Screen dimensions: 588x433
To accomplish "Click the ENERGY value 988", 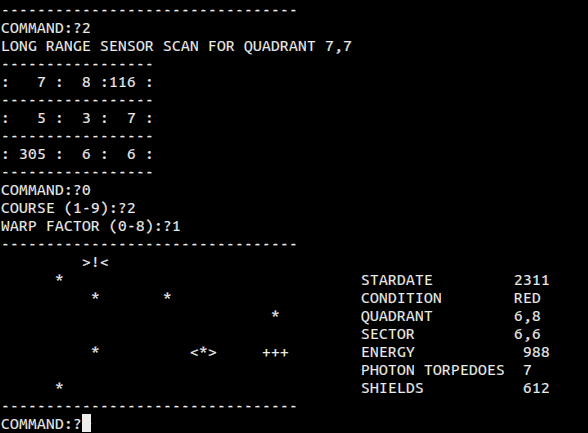I will [x=536, y=352].
